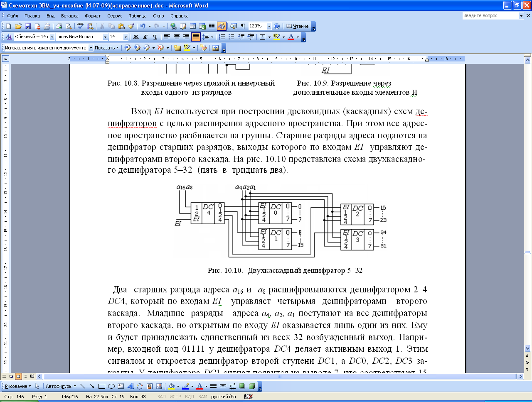Open the 'Правка' menu
532x402 pixels.
click(32, 16)
